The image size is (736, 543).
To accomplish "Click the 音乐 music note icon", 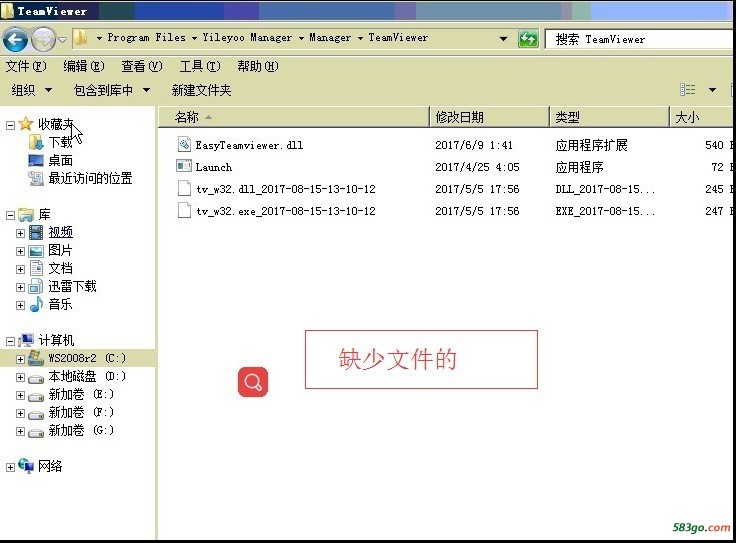I will (x=37, y=304).
